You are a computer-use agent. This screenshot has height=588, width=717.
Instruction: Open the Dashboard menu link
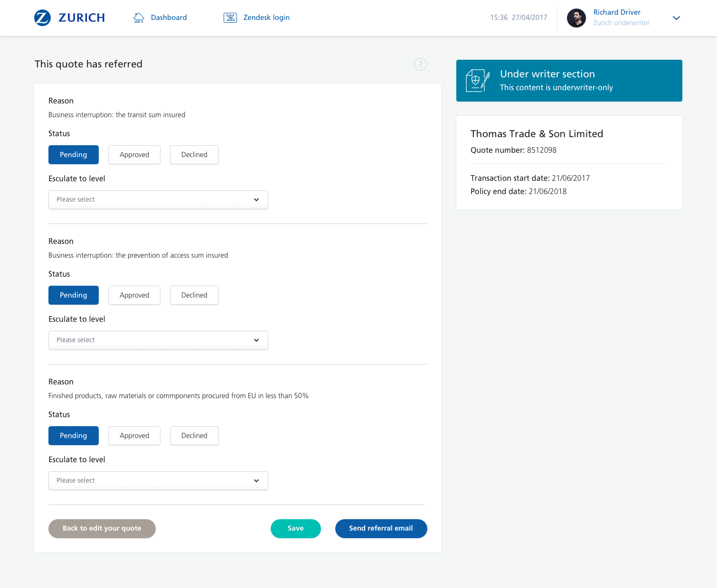pos(169,18)
